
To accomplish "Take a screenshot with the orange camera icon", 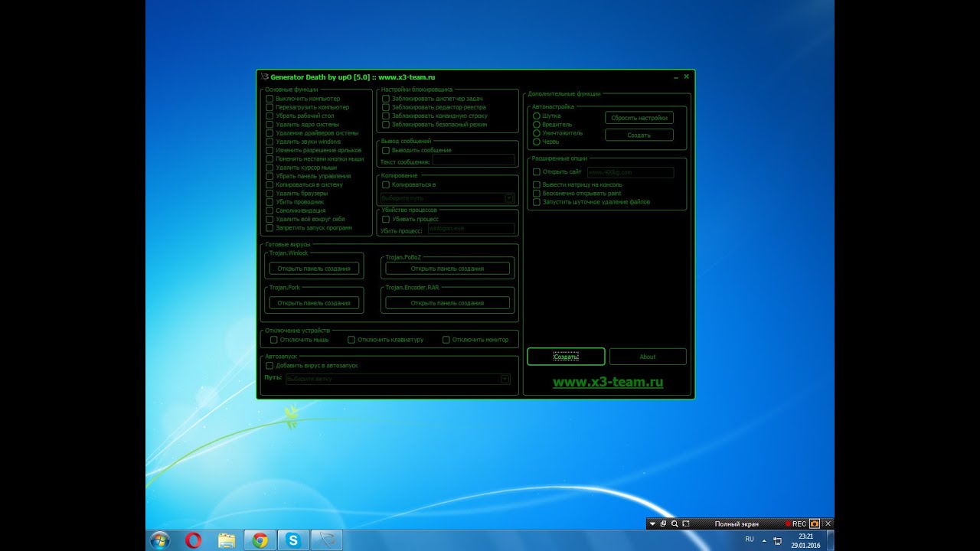I will [x=815, y=524].
